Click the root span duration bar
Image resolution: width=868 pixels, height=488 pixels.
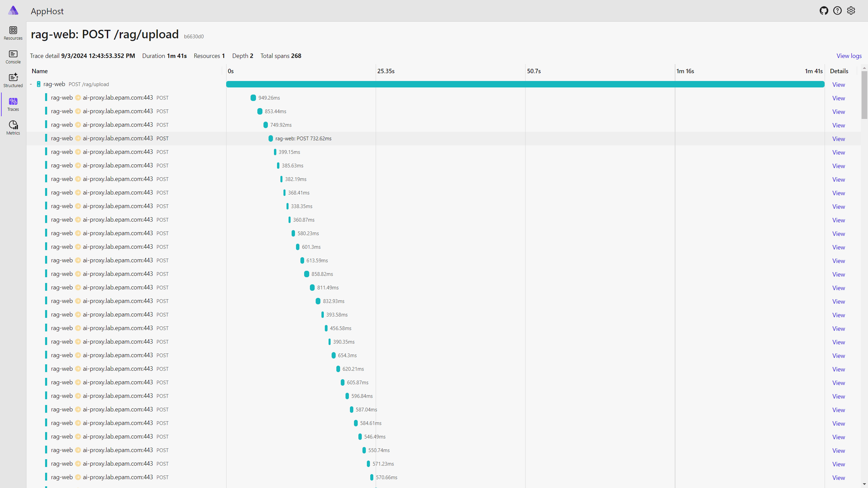point(525,84)
